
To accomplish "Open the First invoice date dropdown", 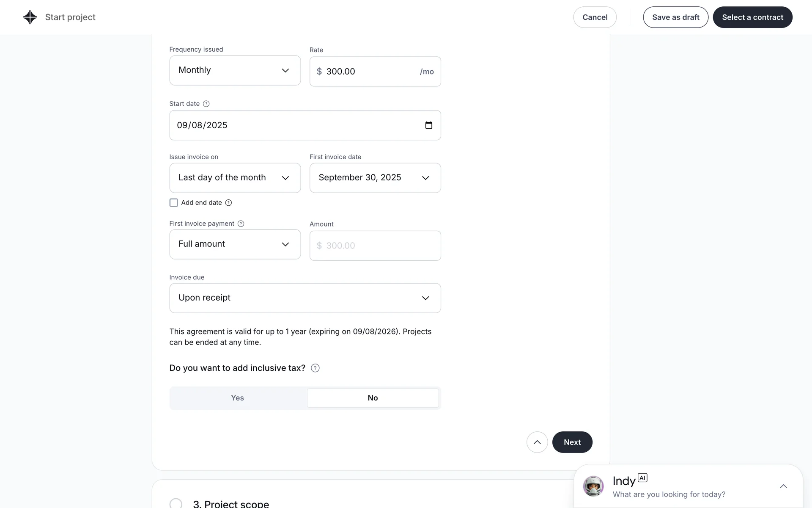I will [x=375, y=178].
